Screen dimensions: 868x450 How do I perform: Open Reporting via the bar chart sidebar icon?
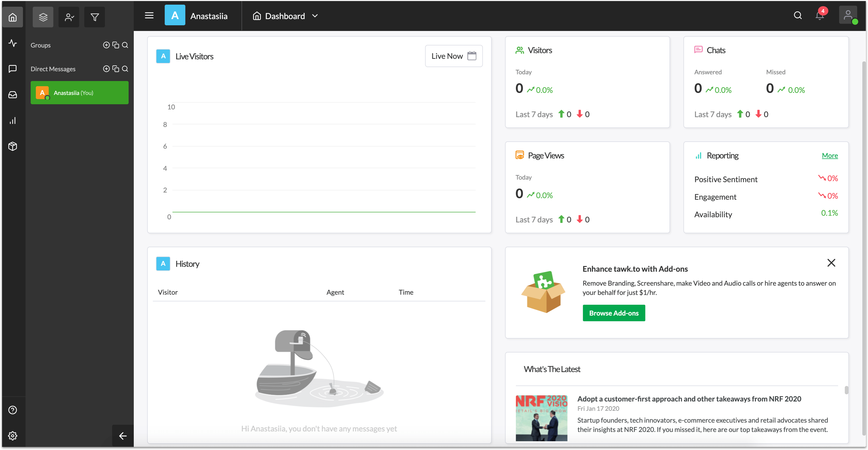[x=12, y=120]
